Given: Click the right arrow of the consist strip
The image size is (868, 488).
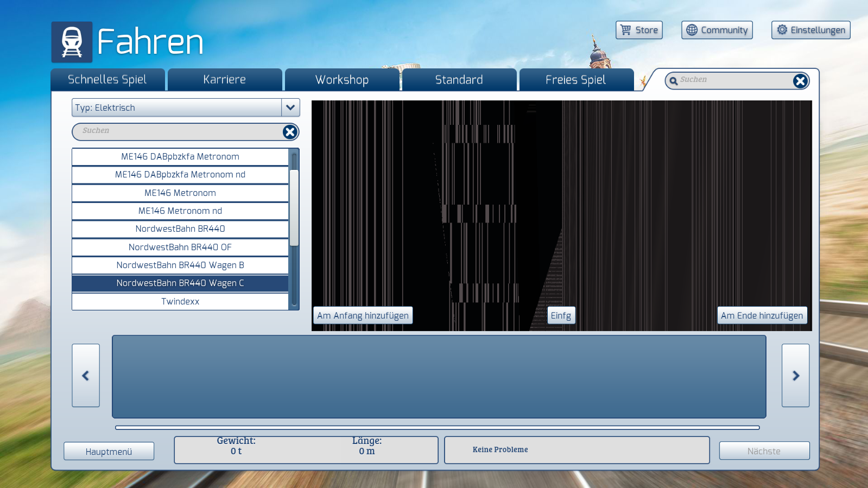Looking at the screenshot, I should [796, 376].
